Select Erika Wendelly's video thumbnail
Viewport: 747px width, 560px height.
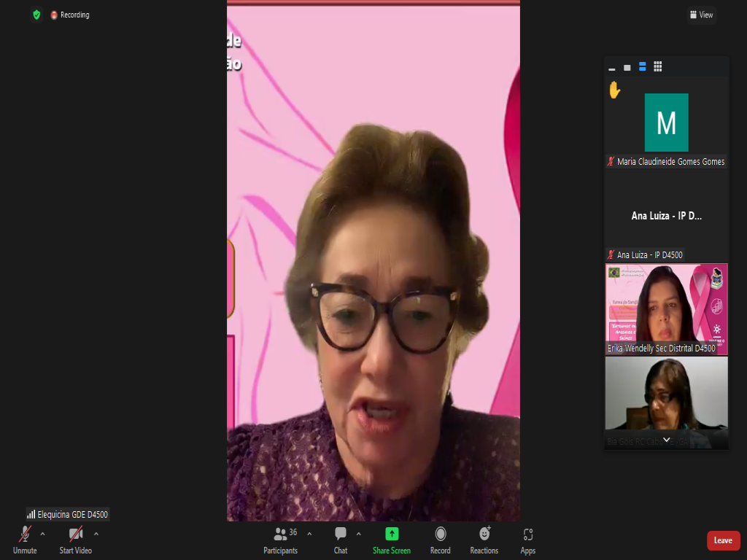pyautogui.click(x=666, y=309)
